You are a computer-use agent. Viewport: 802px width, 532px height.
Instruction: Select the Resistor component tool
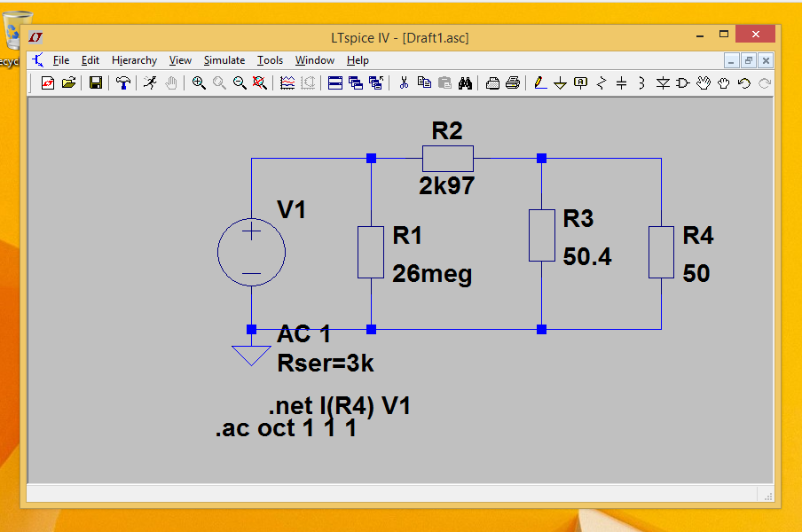click(x=601, y=82)
